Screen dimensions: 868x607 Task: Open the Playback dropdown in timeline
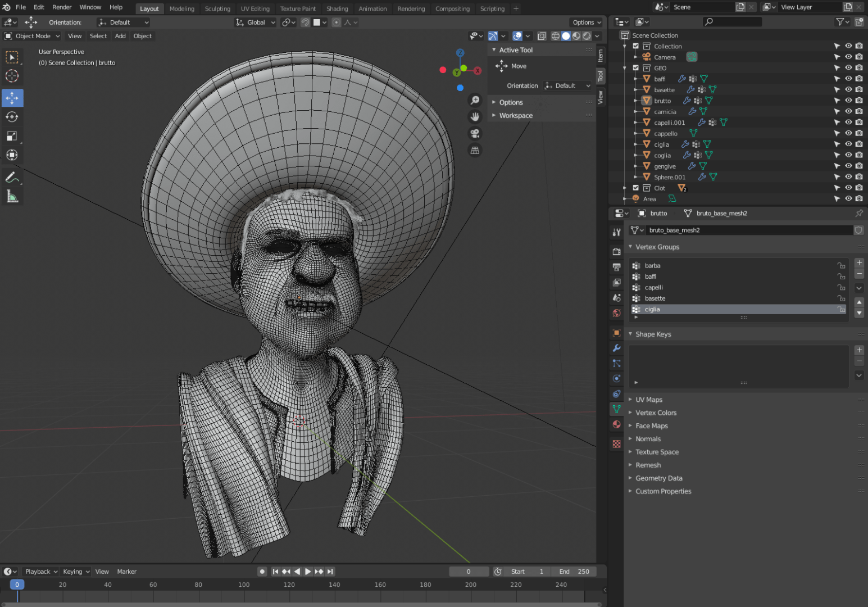pyautogui.click(x=41, y=572)
